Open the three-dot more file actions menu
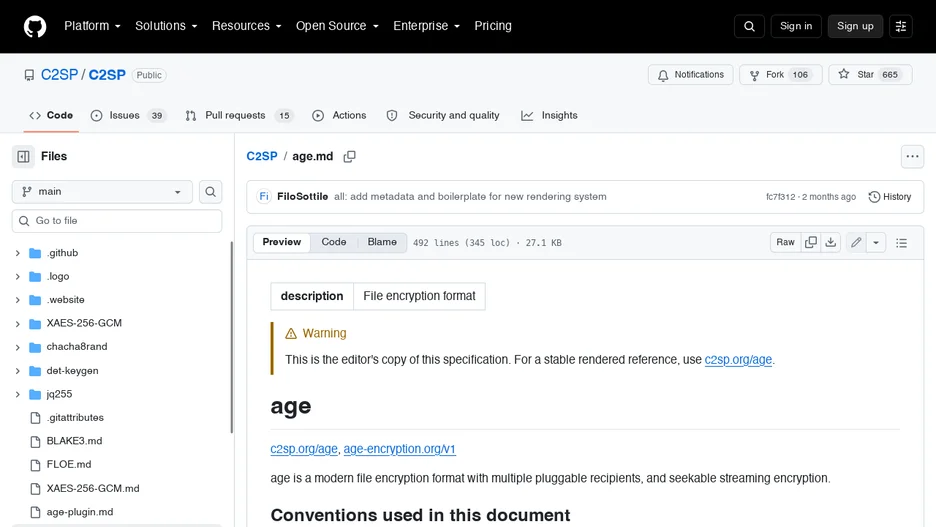Viewport: 936px width, 527px height. tap(912, 156)
